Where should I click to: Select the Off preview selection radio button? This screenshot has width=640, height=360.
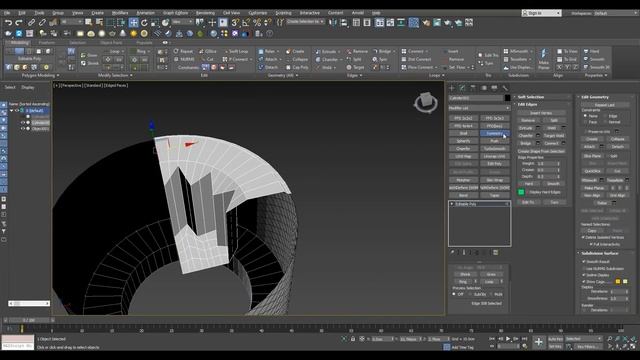point(454,294)
